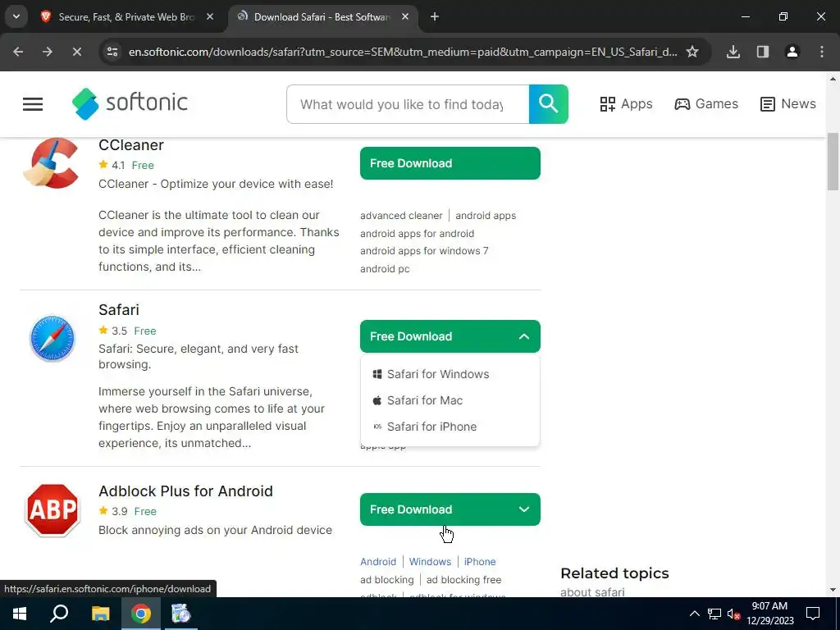This screenshot has height=630, width=840.
Task: Click the address bar URL
Action: pos(403,52)
